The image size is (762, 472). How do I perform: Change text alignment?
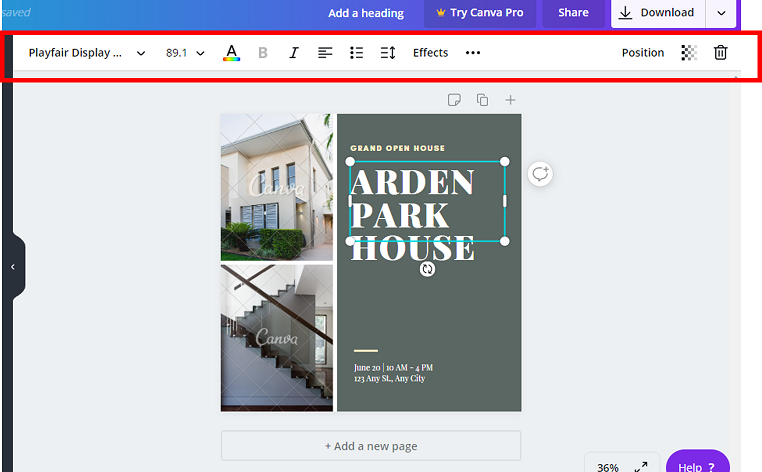[325, 52]
